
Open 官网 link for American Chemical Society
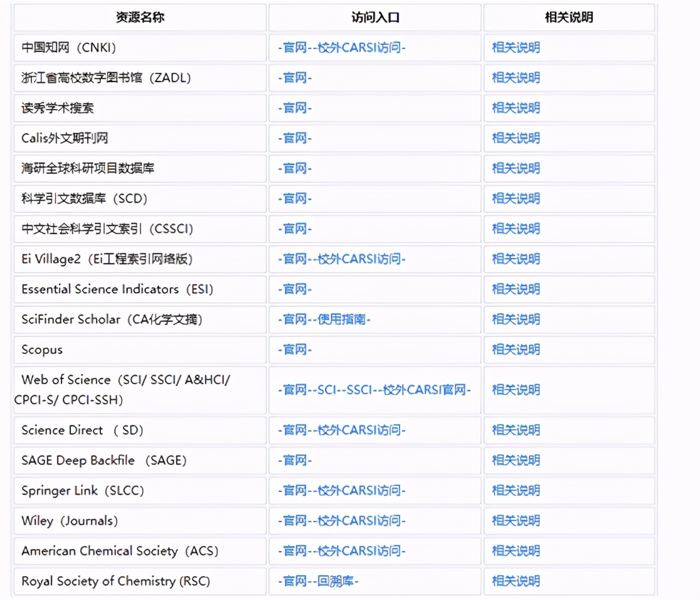coord(295,551)
